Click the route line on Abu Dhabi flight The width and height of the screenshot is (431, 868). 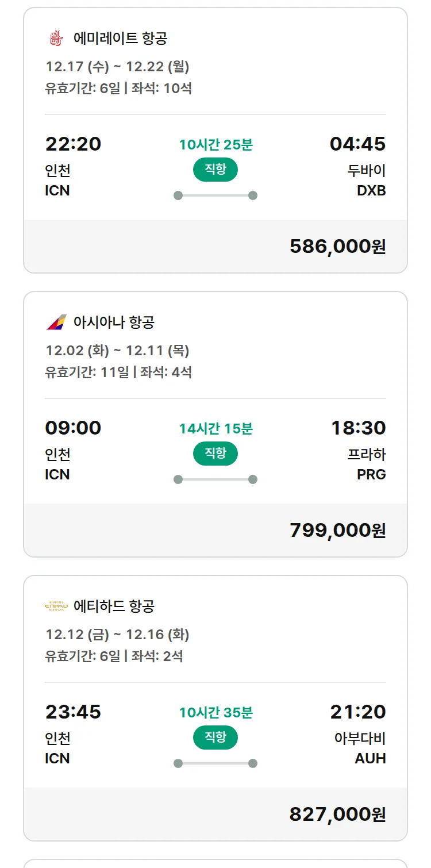pyautogui.click(x=215, y=763)
